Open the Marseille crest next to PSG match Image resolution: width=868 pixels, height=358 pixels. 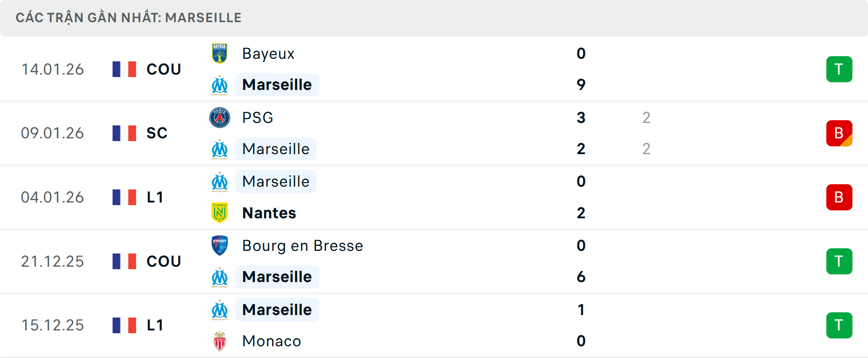tap(220, 149)
